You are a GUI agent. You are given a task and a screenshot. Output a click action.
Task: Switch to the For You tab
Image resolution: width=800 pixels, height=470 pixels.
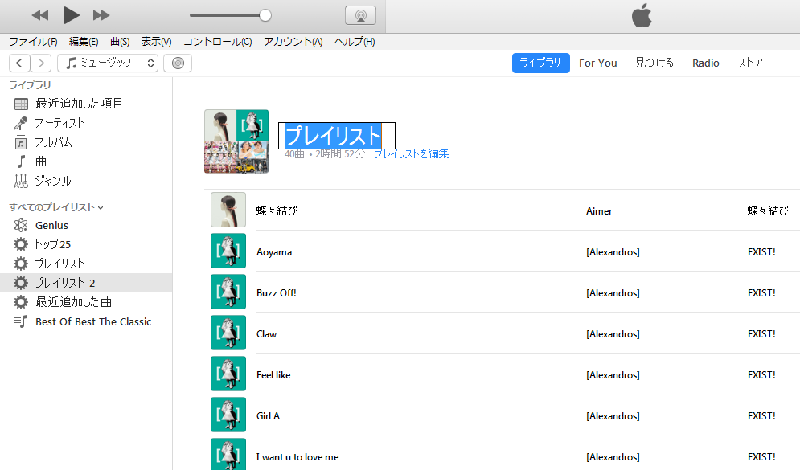598,63
